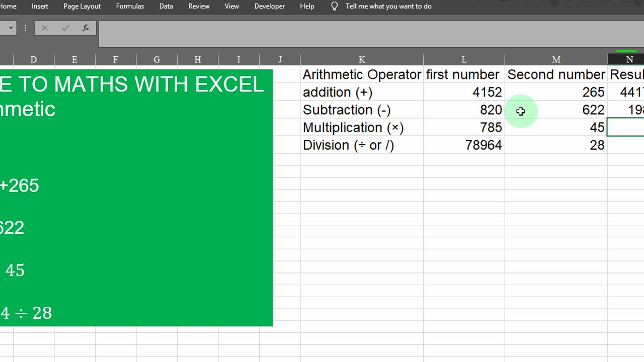Switch to the Review tab
This screenshot has width=644, height=362.
199,6
